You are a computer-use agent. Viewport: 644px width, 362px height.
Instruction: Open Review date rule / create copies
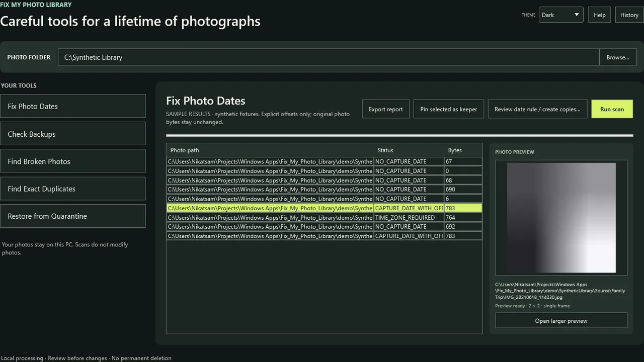click(x=537, y=109)
